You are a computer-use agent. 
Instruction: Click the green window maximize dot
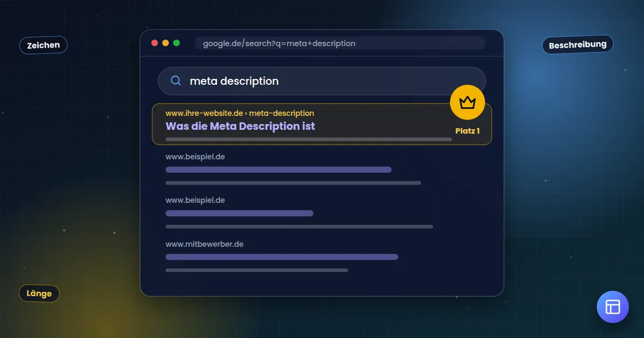pos(177,43)
